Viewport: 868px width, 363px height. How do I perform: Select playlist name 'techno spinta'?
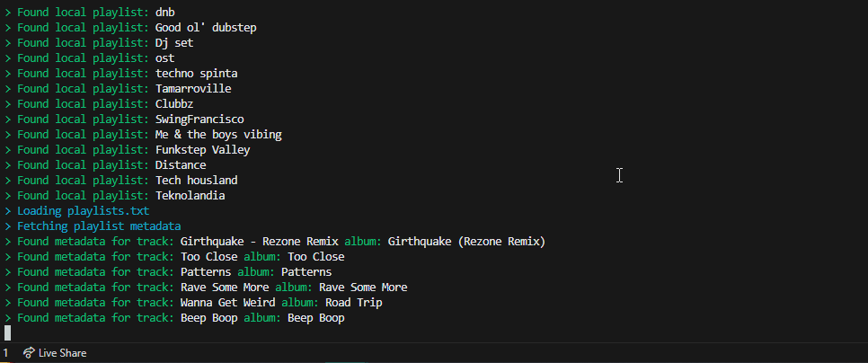tap(197, 73)
